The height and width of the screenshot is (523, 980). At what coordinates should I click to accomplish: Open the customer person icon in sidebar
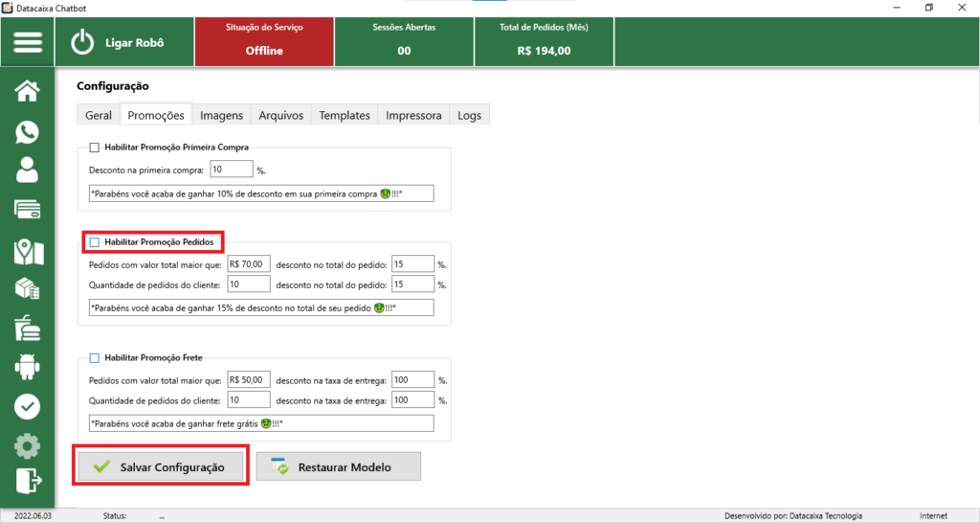(28, 170)
